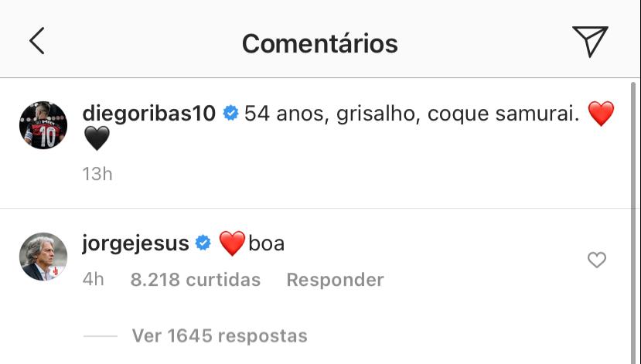Tap the paper plane share icon
Screen dimensions: 641x364
tap(590, 41)
